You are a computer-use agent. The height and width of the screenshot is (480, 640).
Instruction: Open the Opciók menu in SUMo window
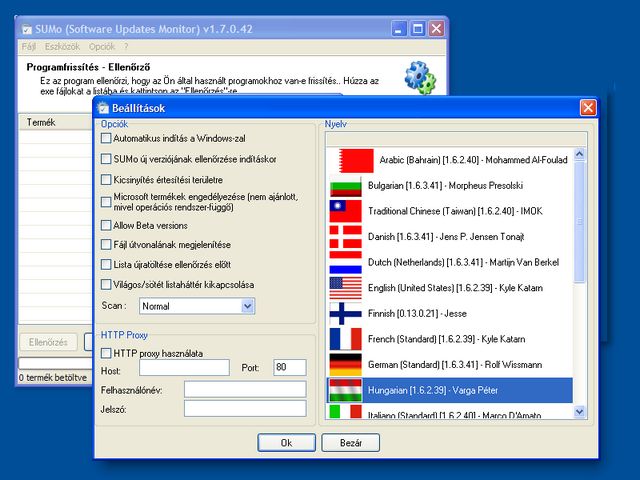pyautogui.click(x=102, y=47)
